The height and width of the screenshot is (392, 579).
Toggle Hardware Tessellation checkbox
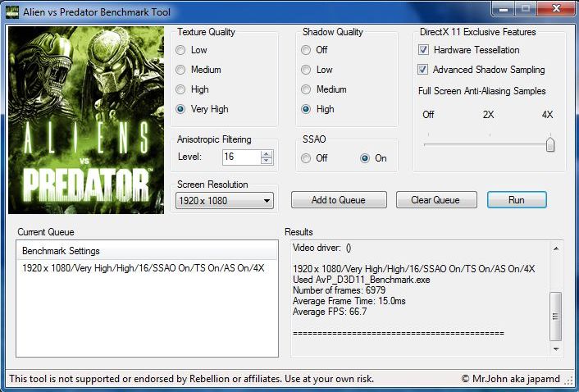(423, 49)
